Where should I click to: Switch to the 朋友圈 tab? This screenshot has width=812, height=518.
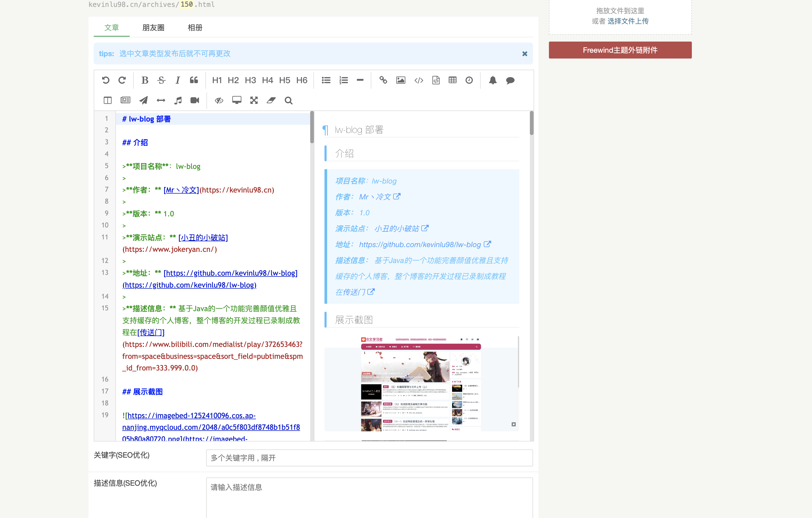[153, 28]
